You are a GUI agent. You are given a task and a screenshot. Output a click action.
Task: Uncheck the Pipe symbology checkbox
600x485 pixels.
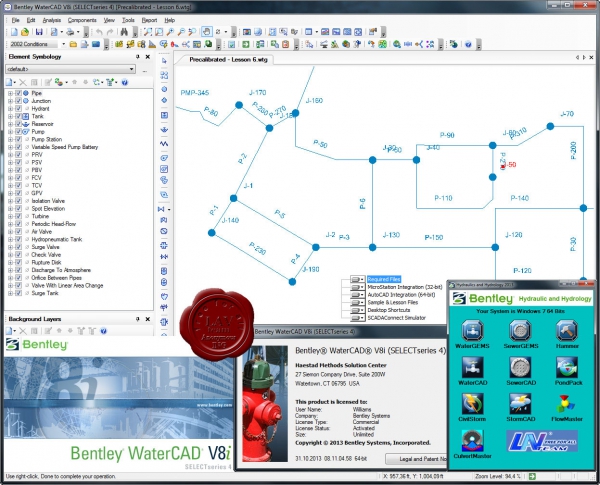[18, 93]
